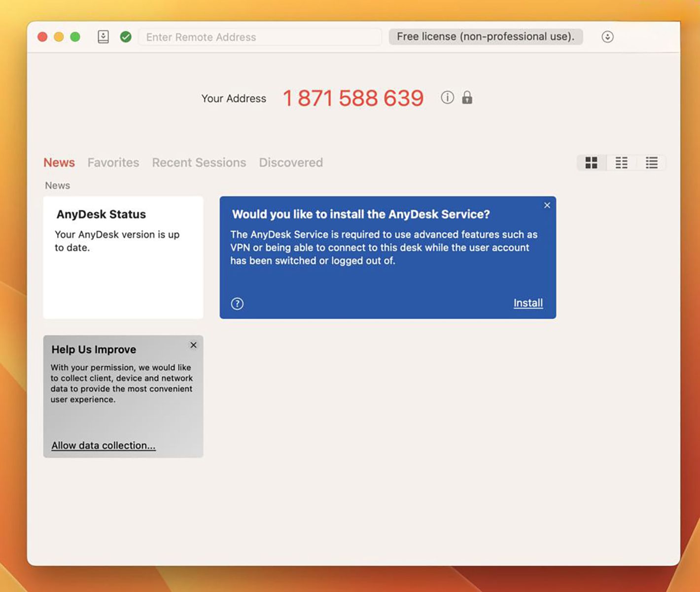Open the circular download menu icon
This screenshot has width=700, height=592.
click(x=607, y=37)
